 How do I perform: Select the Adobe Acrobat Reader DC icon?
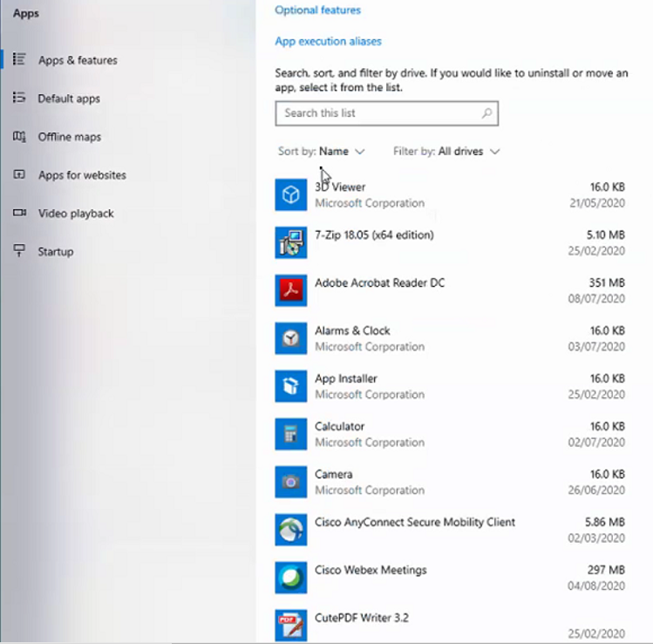[x=290, y=290]
